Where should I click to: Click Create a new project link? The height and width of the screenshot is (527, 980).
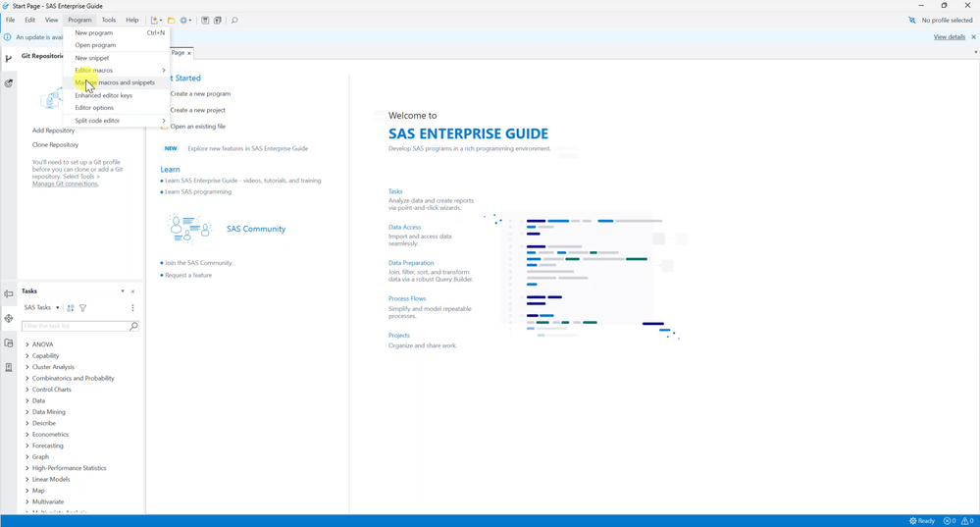(x=197, y=110)
